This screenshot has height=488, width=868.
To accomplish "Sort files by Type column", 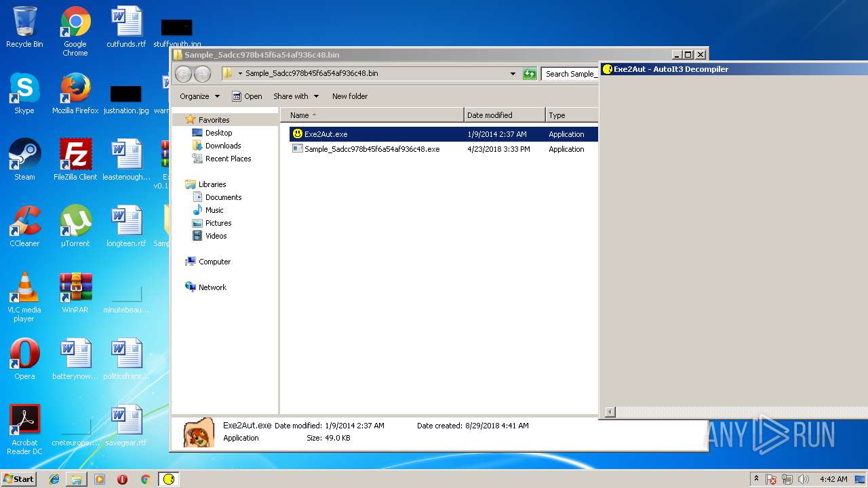I will click(x=572, y=115).
